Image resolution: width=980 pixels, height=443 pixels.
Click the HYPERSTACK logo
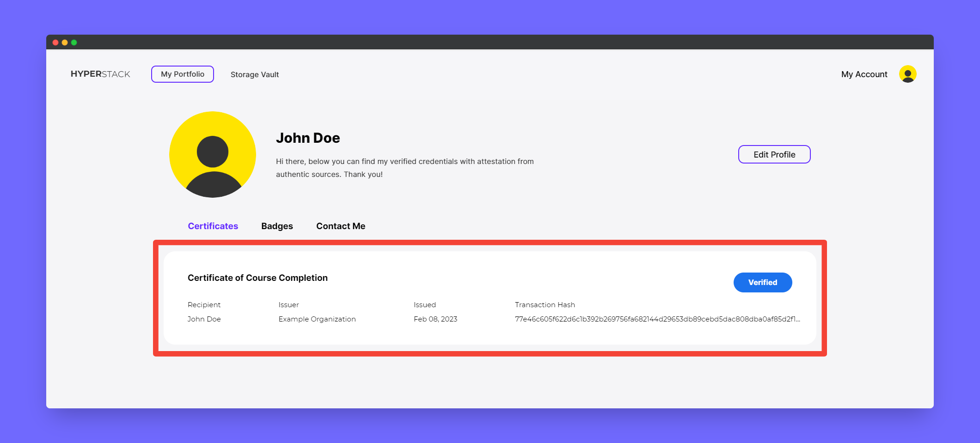point(100,74)
